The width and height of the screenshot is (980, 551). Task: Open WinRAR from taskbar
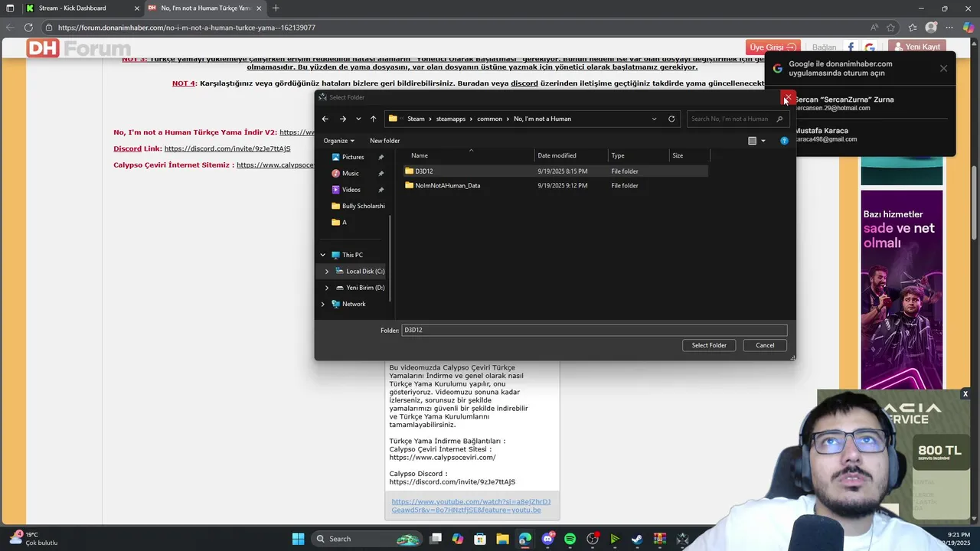(x=659, y=539)
